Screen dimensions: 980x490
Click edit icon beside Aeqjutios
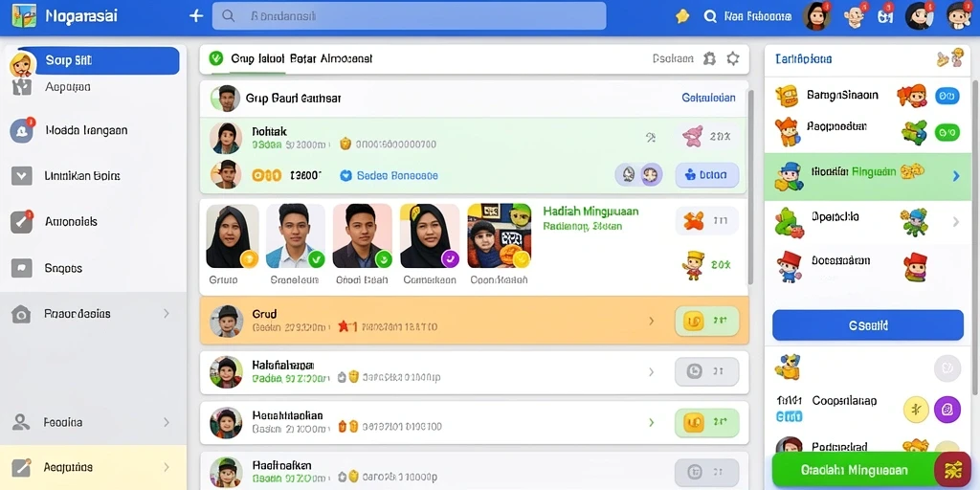21,467
